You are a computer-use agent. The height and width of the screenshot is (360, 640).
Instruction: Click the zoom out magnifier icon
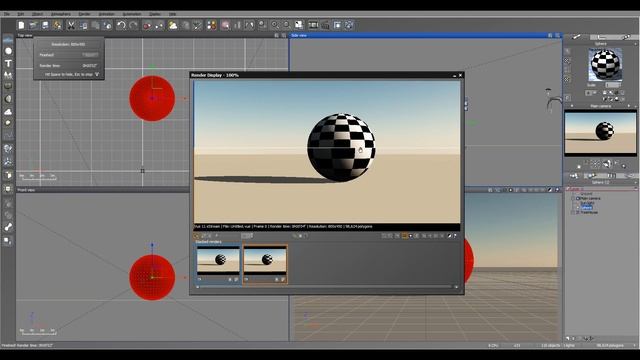click(x=287, y=25)
